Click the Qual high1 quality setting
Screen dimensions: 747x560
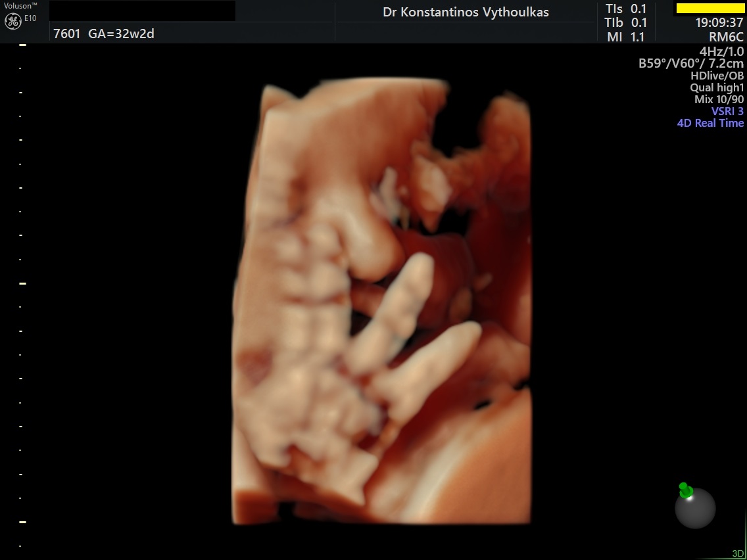(717, 87)
